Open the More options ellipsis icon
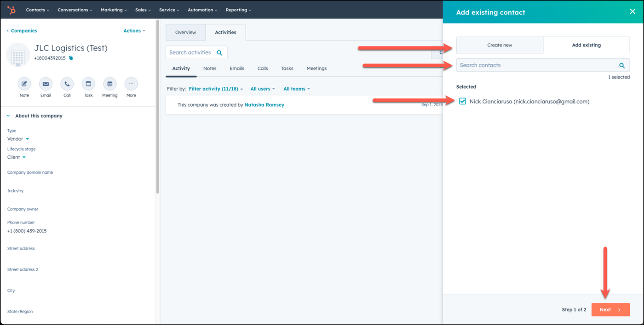The width and height of the screenshot is (644, 325). point(131,84)
